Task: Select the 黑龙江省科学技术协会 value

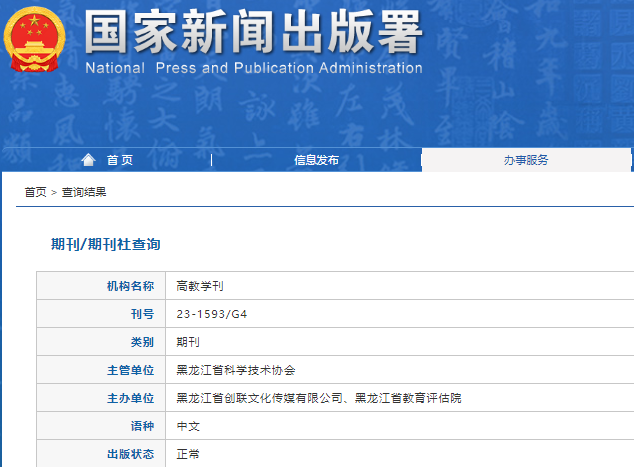Action: point(236,370)
